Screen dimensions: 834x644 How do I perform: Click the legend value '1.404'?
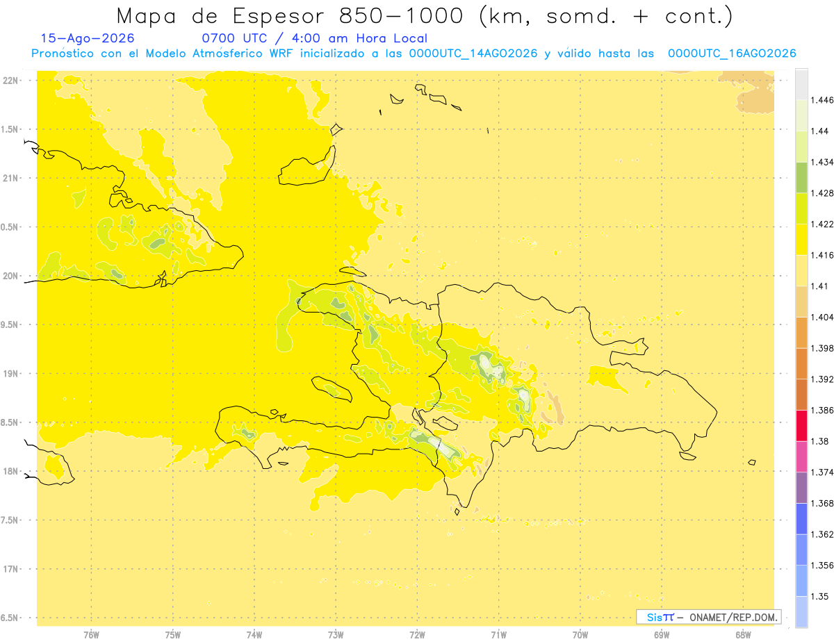(822, 317)
